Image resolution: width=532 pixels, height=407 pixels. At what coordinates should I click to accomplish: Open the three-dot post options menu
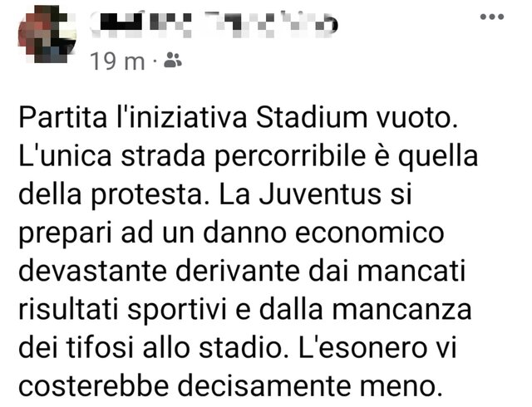point(491,17)
